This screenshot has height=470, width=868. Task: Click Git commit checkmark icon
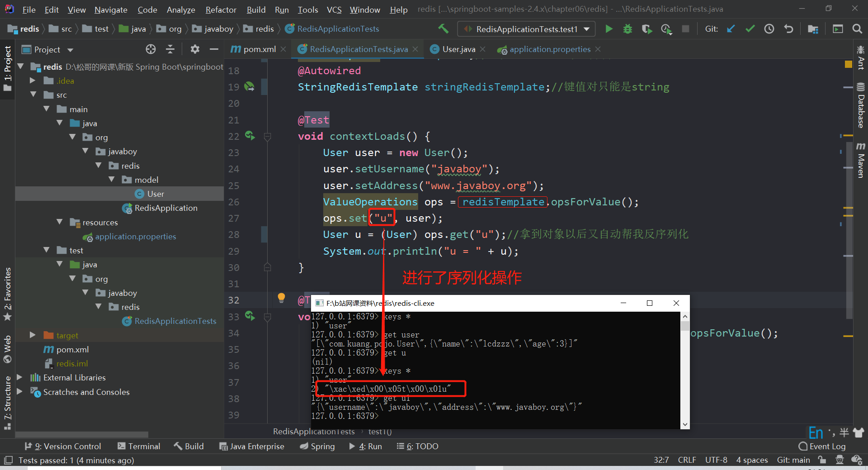[x=750, y=29]
